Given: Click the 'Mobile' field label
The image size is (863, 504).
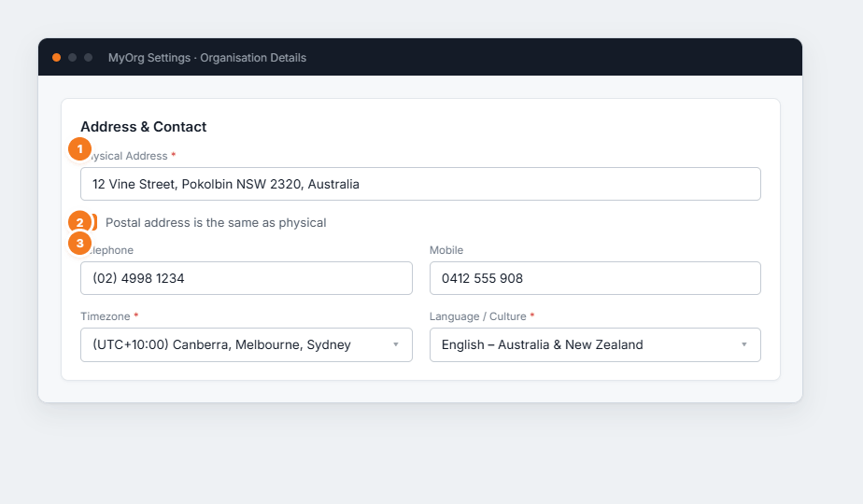Looking at the screenshot, I should [x=446, y=250].
